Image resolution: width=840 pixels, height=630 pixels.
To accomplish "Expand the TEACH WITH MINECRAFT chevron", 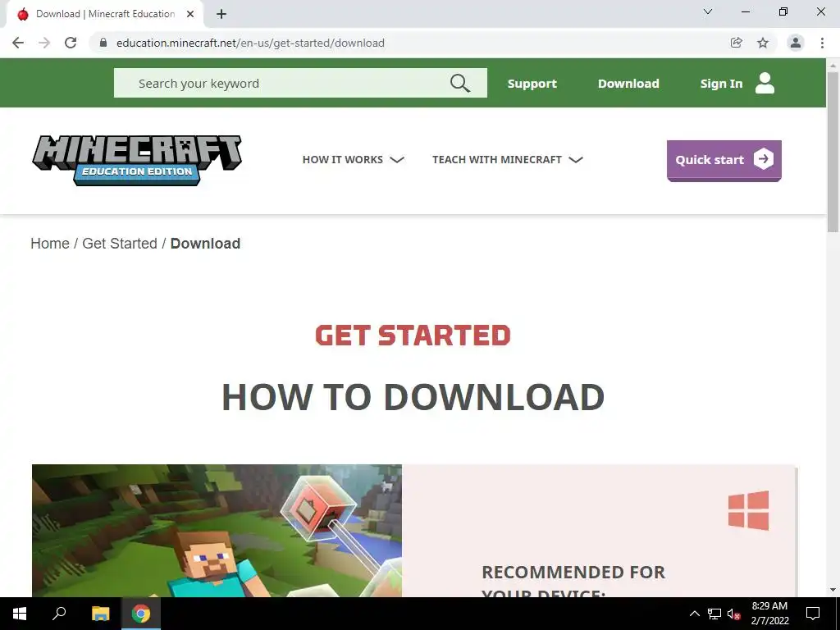I will 576,160.
